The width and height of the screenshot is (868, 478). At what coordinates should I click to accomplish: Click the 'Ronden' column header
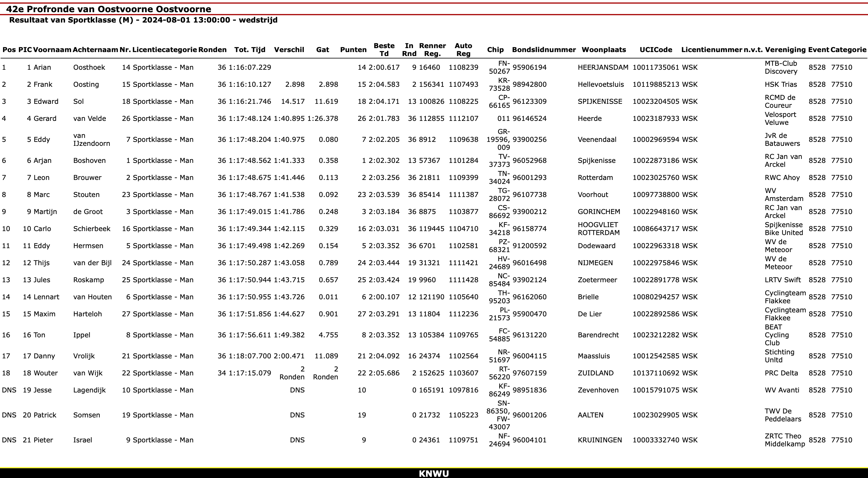212,50
